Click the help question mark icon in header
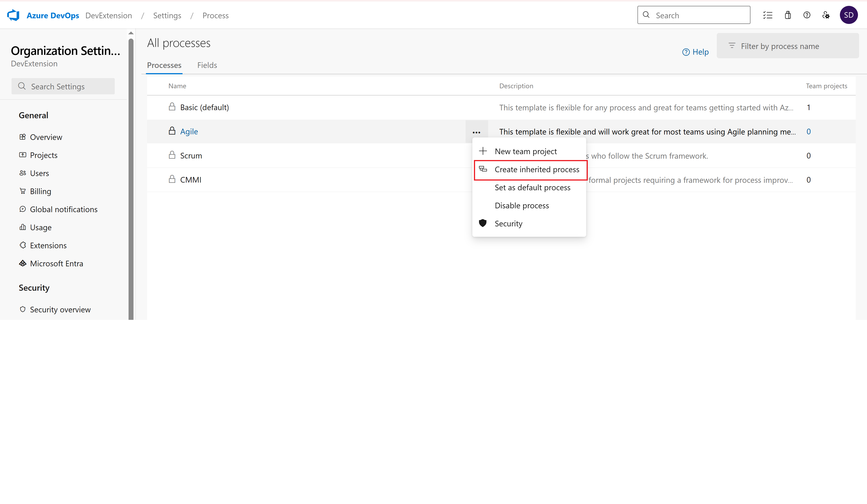This screenshot has height=504, width=867. (x=806, y=15)
